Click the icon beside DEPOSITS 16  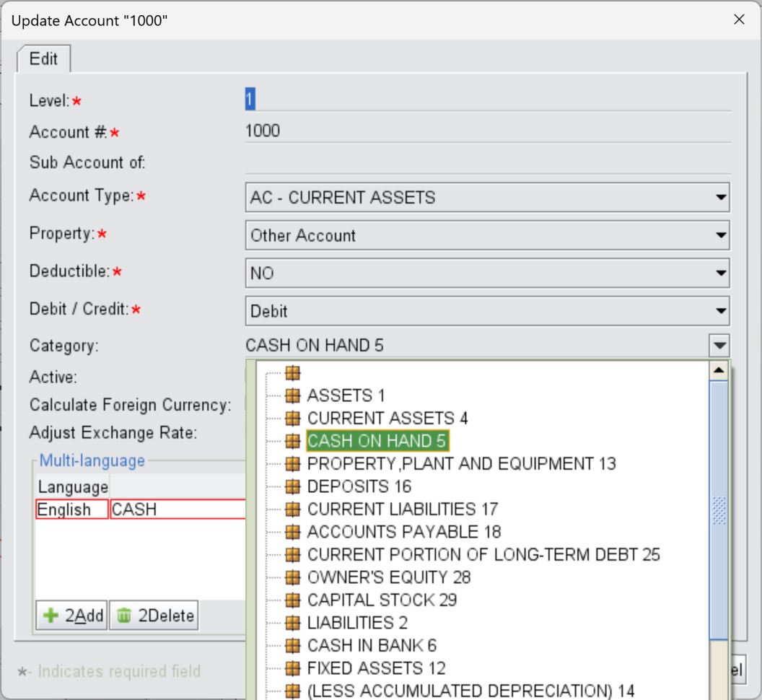(292, 486)
